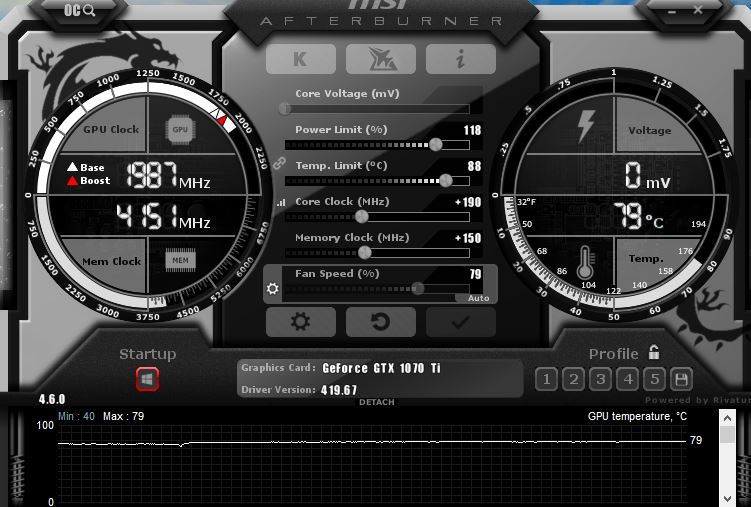The height and width of the screenshot is (507, 751).
Task: Open the OC Scanner search button
Action: [x=80, y=10]
